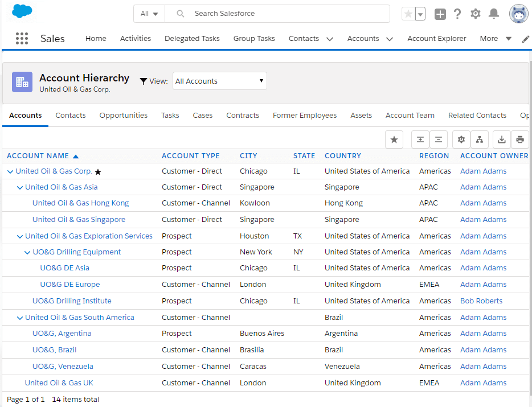Screen dimensions: 532x407
Task: Switch to the Opportunities tab
Action: [124, 116]
